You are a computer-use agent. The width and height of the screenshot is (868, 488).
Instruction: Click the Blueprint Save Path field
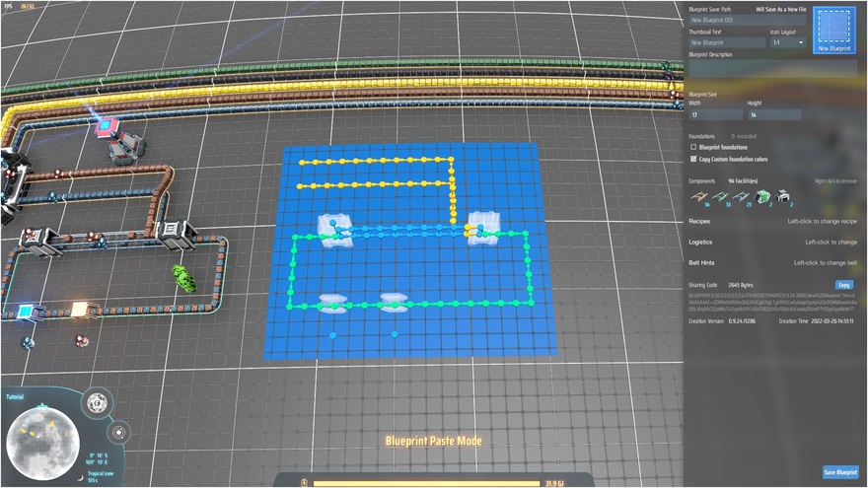coord(747,20)
